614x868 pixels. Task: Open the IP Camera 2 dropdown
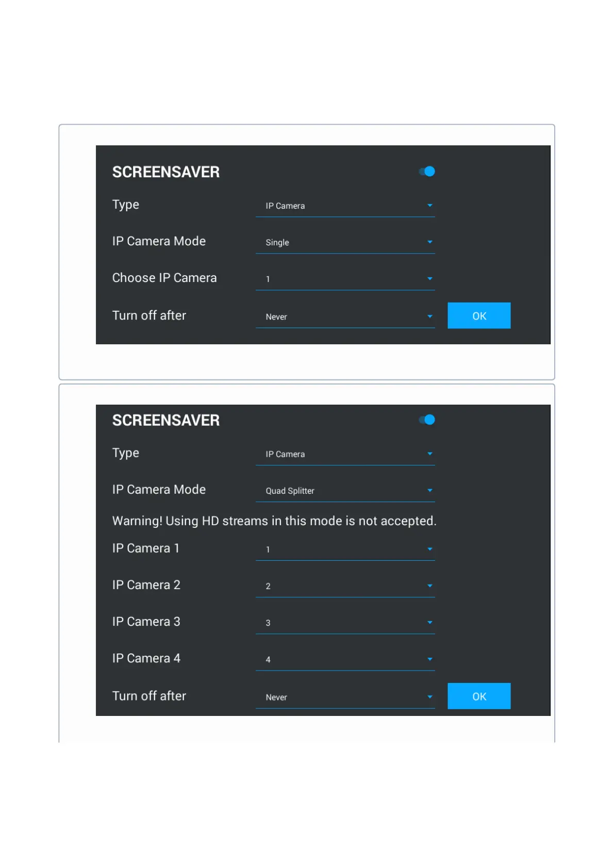[x=345, y=587]
